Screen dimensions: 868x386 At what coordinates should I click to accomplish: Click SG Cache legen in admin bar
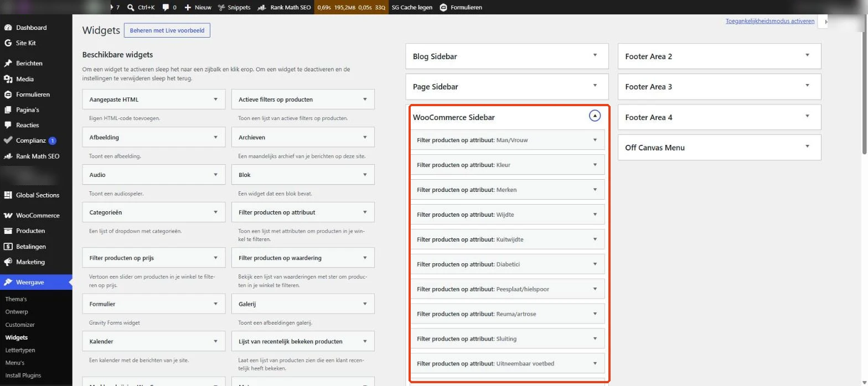click(x=412, y=7)
